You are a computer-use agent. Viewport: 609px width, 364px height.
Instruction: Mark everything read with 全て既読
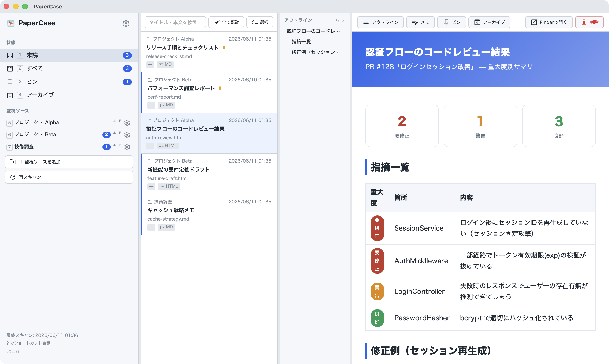point(226,22)
